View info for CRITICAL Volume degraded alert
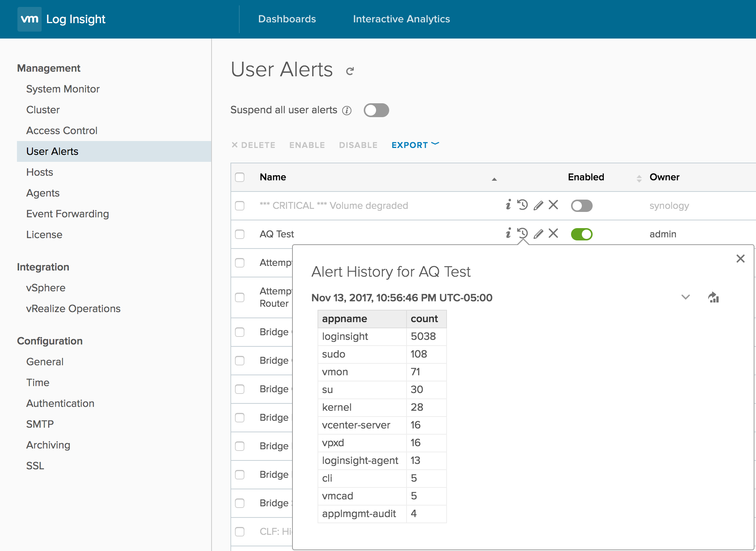 tap(508, 205)
